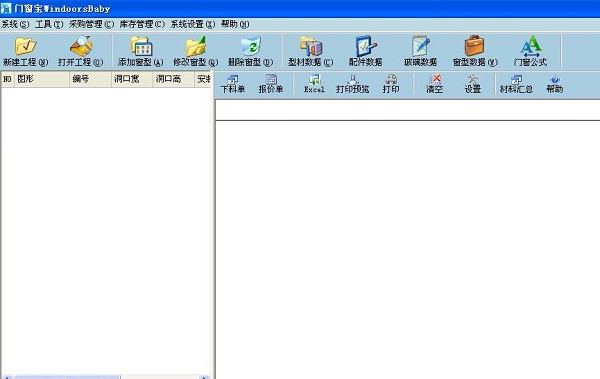Click the left arrow of horizontal scrollbar
The height and width of the screenshot is (379, 600).
point(7,377)
